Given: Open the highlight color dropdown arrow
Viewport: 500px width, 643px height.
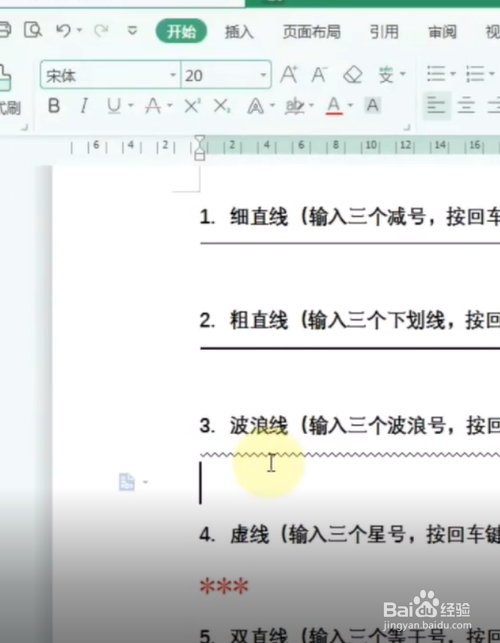Looking at the screenshot, I should pos(311,106).
